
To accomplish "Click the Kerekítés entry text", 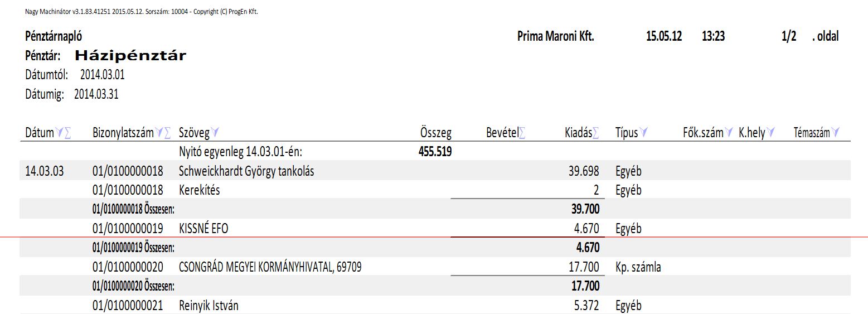I will coord(199,190).
